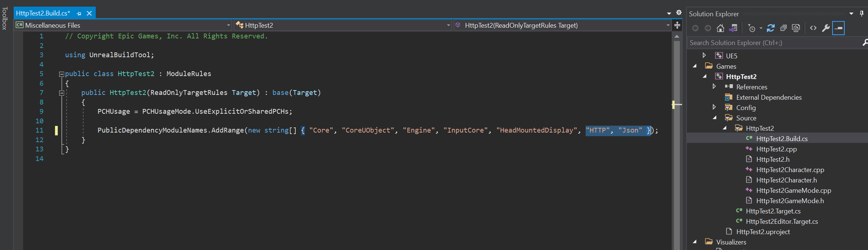Click Sync with Active Document icon

(x=771, y=28)
